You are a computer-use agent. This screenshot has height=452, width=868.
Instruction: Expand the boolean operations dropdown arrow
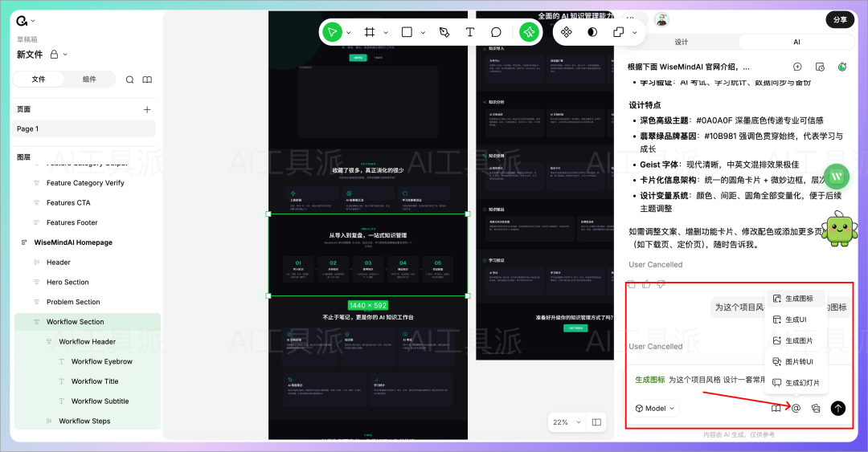pos(634,33)
